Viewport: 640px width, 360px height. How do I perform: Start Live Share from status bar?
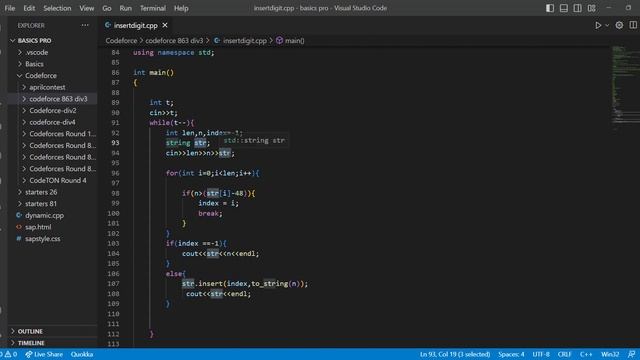44,354
